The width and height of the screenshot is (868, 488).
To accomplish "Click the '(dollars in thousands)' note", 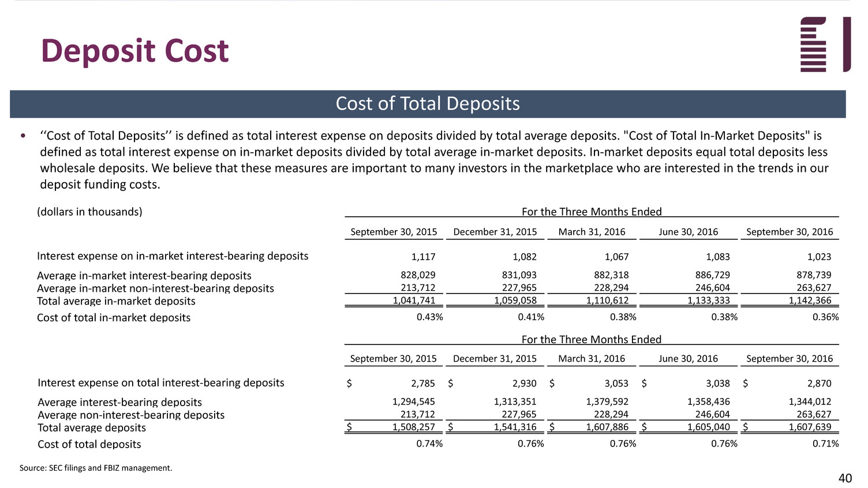I will (89, 212).
